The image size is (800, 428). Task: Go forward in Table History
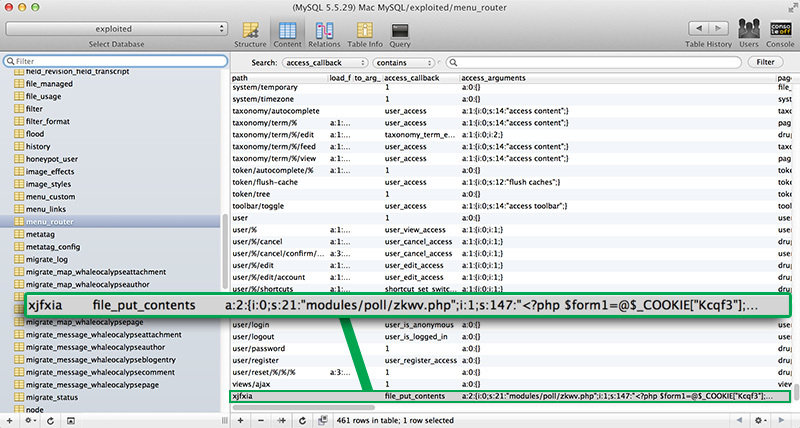click(x=718, y=29)
